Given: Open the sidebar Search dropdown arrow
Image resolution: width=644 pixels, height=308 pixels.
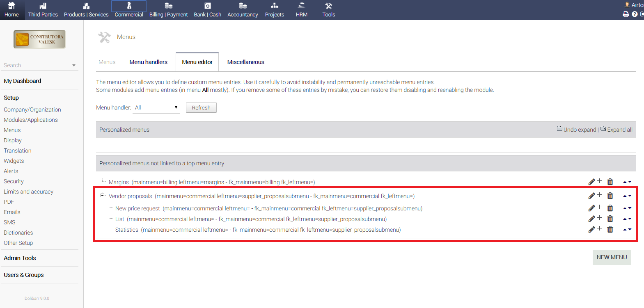Looking at the screenshot, I should click(x=74, y=66).
